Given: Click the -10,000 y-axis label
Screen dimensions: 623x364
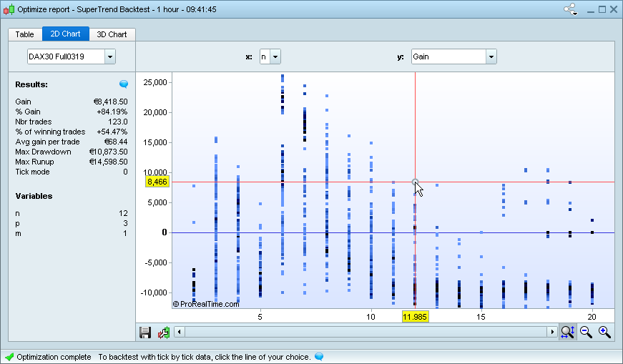Looking at the screenshot, I should pyautogui.click(x=154, y=292).
